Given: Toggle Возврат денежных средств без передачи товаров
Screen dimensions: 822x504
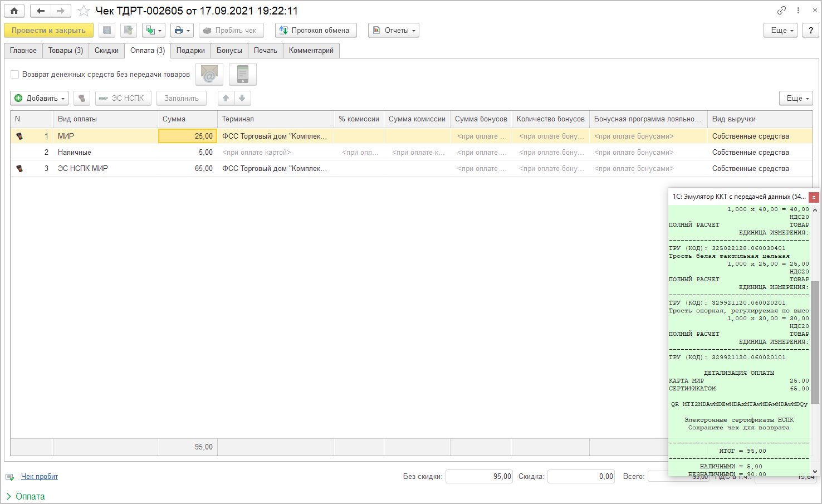Looking at the screenshot, I should (15, 74).
